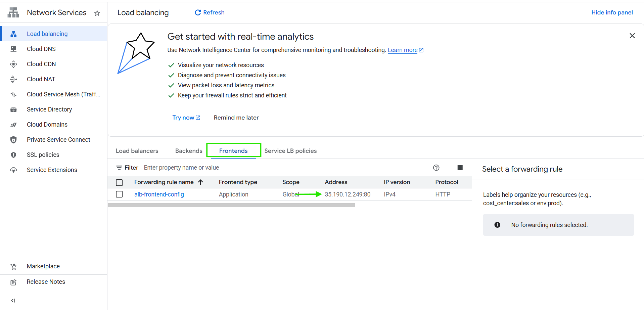Sort by Forwarding rule name arrow
This screenshot has width=644, height=310.
point(201,182)
